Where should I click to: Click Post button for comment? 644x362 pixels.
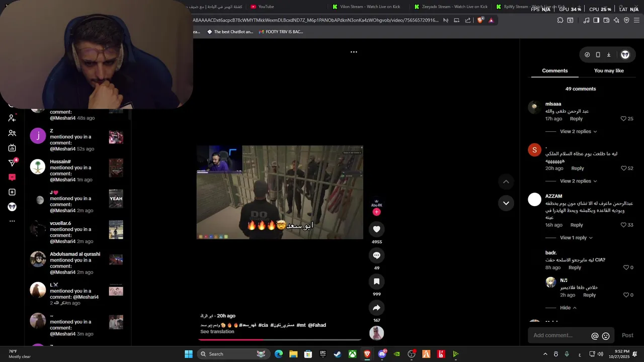627,335
